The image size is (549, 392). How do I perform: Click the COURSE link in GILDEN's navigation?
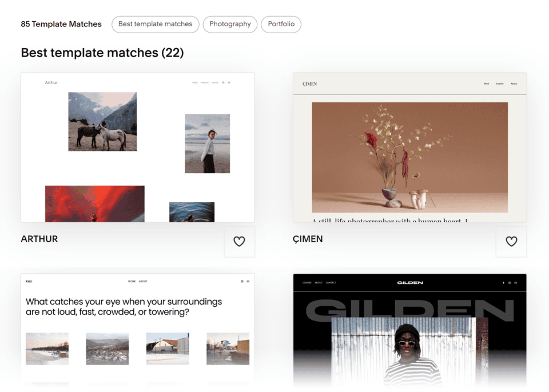click(307, 282)
